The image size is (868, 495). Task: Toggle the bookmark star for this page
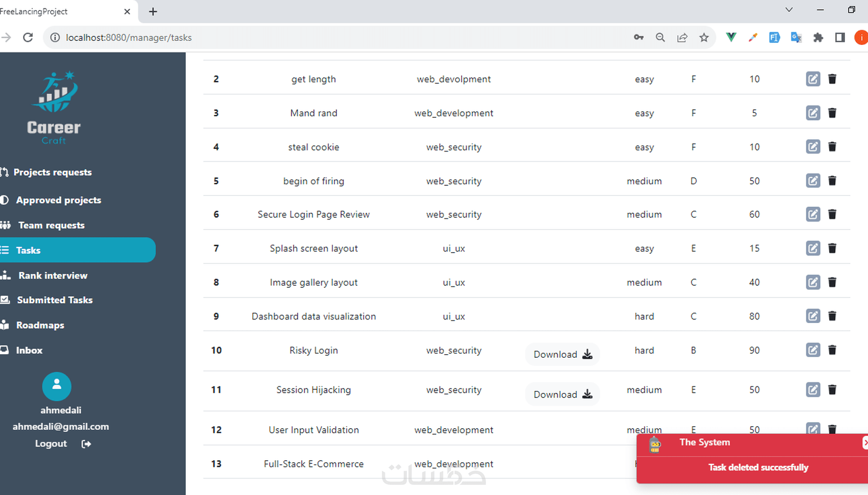pos(704,37)
